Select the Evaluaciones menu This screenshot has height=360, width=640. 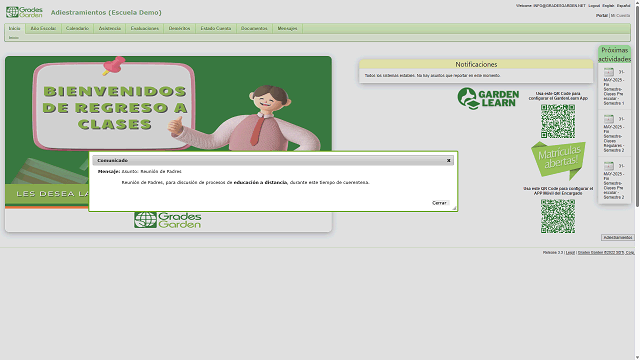click(144, 29)
